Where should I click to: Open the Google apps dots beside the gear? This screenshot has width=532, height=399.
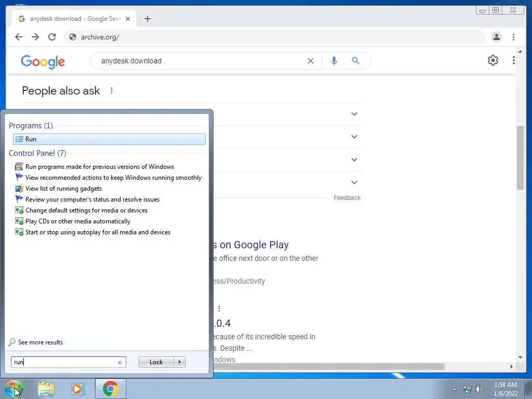point(513,60)
